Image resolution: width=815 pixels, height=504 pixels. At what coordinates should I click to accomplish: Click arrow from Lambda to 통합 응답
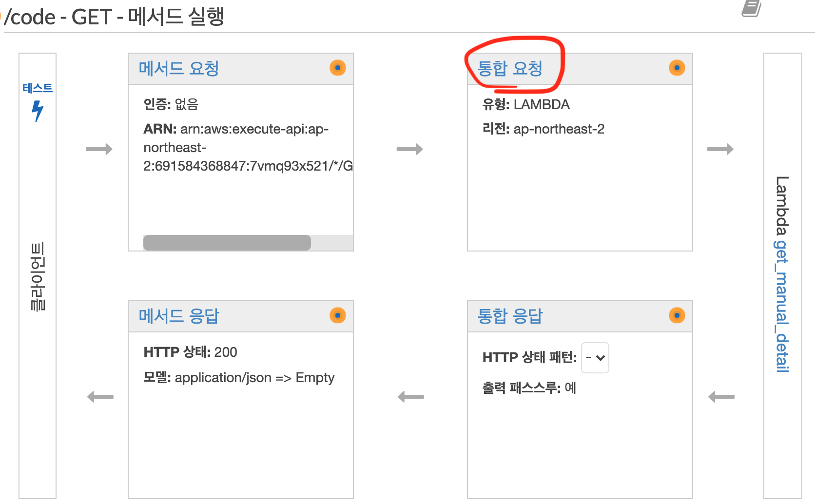(721, 397)
